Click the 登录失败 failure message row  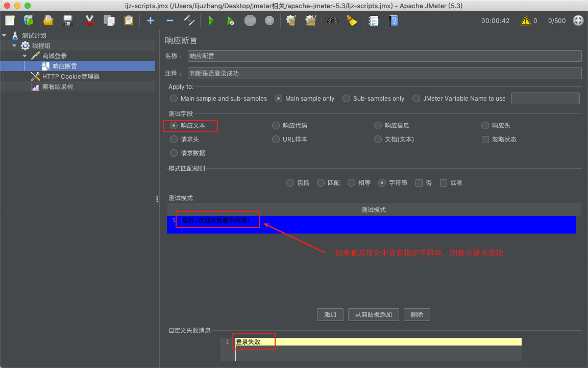[378, 342]
